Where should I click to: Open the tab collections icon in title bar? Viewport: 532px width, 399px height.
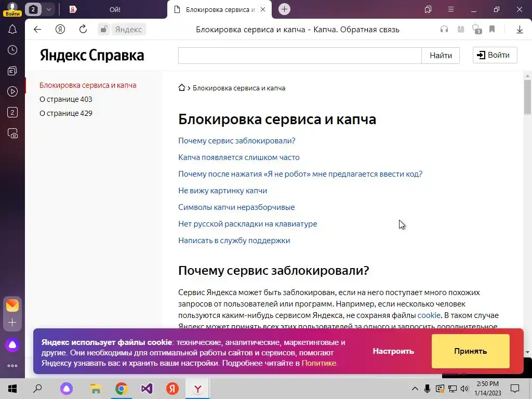coord(428,9)
